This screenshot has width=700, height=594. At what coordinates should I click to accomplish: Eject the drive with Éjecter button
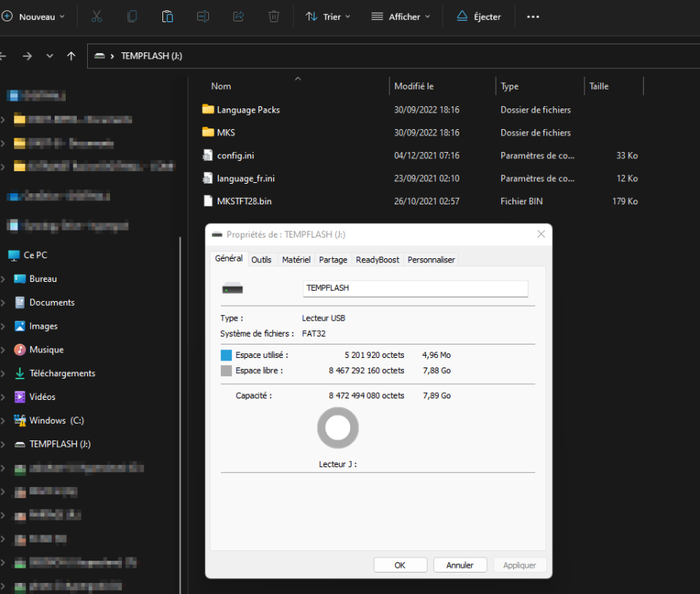[x=479, y=17]
